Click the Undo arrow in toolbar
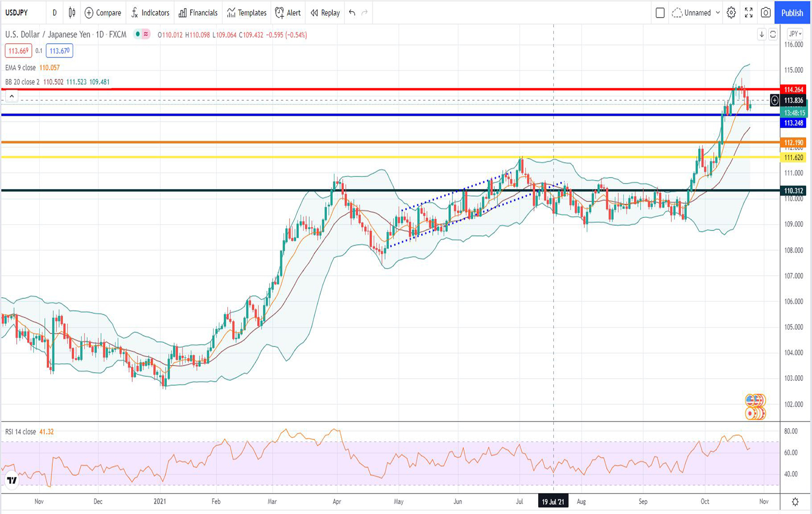 tap(352, 13)
